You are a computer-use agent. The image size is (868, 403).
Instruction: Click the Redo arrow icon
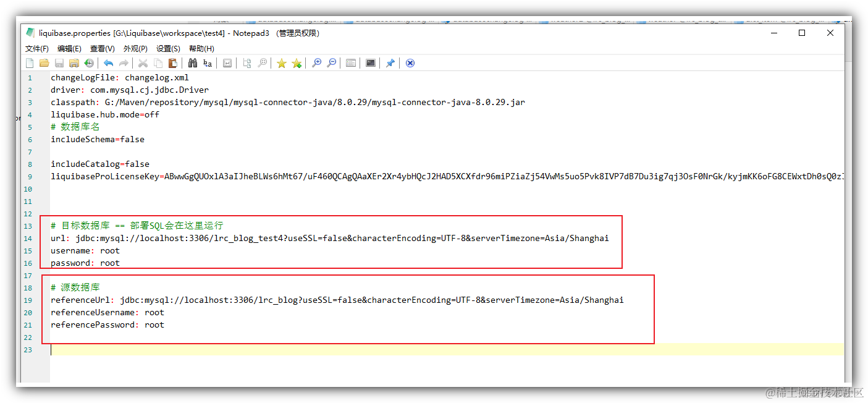[x=124, y=63]
